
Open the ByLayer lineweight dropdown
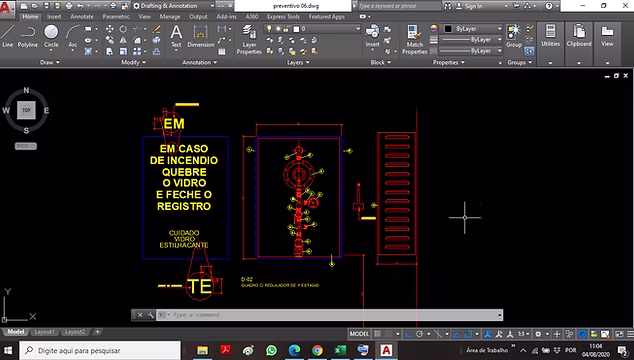[471, 40]
